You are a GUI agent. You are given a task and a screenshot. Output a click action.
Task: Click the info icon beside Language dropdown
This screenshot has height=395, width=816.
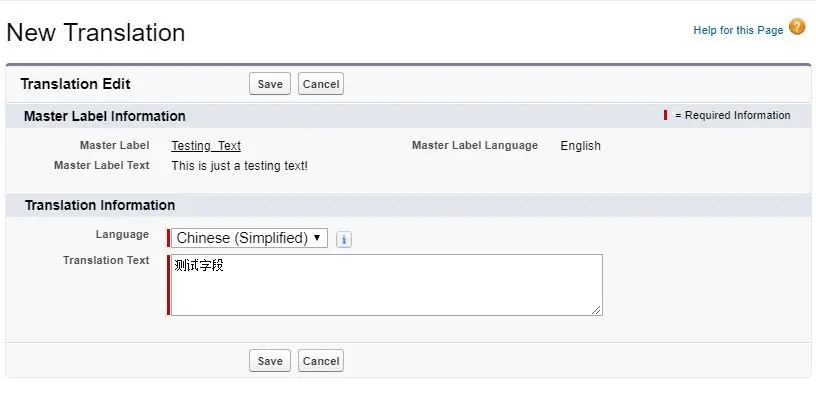pos(343,240)
